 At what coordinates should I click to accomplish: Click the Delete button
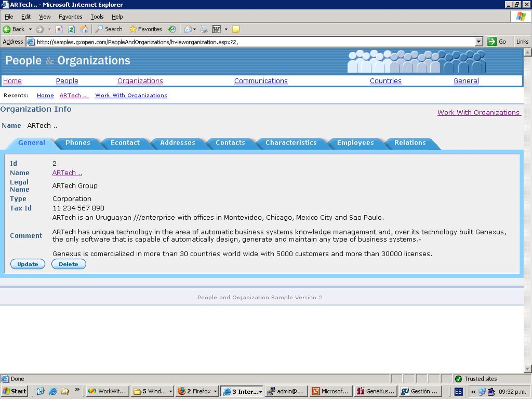coord(69,264)
